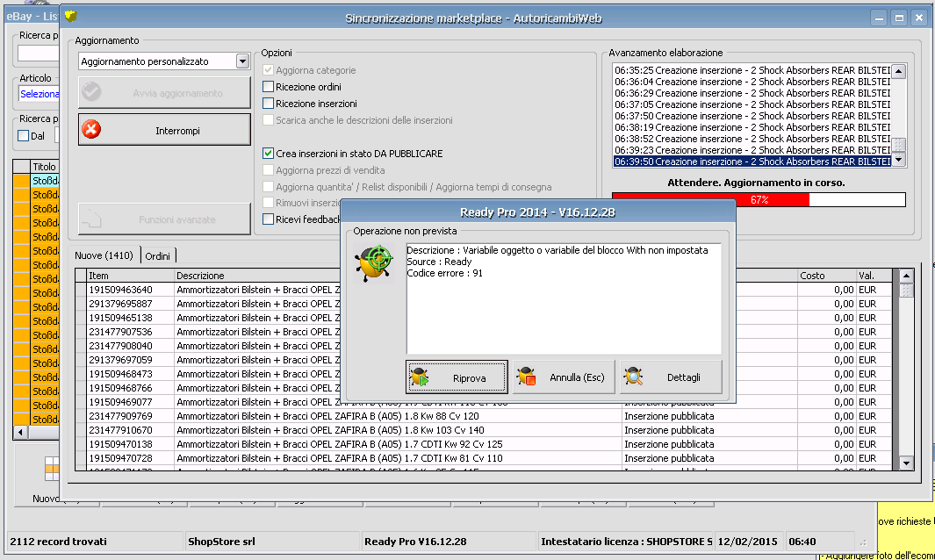Select the 06:38:19 Creazione inserzione log line
Screen dimensions: 935x560
[752, 127]
